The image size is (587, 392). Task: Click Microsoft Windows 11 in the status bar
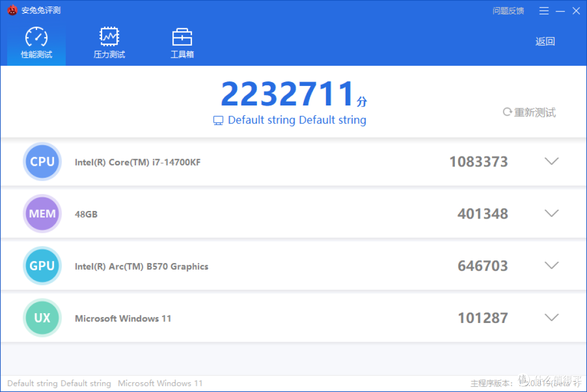click(160, 383)
